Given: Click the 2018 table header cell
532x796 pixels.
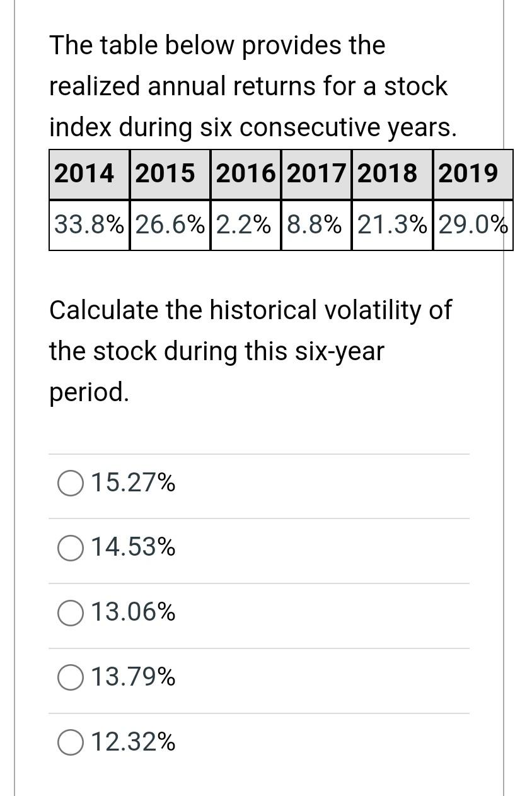Looking at the screenshot, I should coord(388,172).
